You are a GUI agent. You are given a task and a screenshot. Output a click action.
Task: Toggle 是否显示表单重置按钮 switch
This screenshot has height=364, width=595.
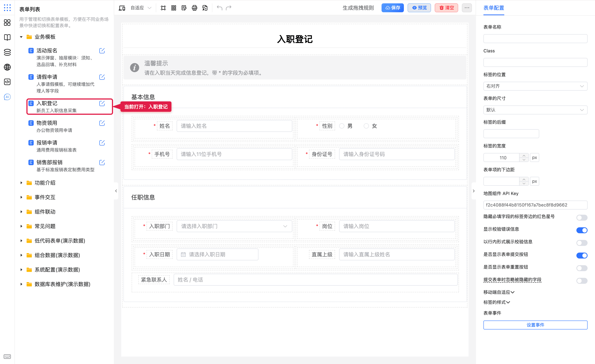click(x=582, y=268)
